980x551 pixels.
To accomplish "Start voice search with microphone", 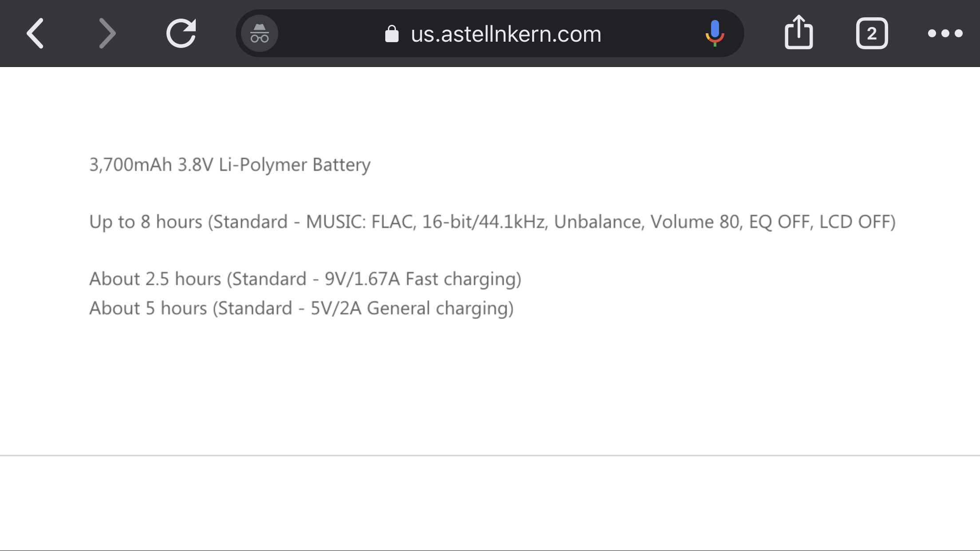I will pyautogui.click(x=715, y=33).
